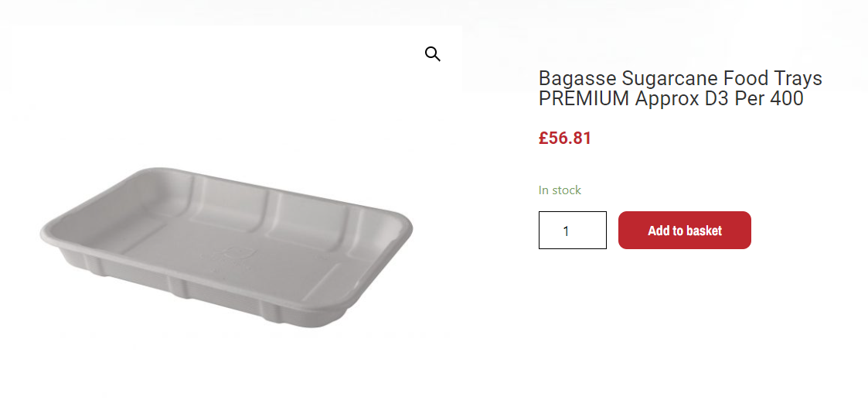Click the Add to basket button
Viewport: 868px width, 407px height.
684,231
